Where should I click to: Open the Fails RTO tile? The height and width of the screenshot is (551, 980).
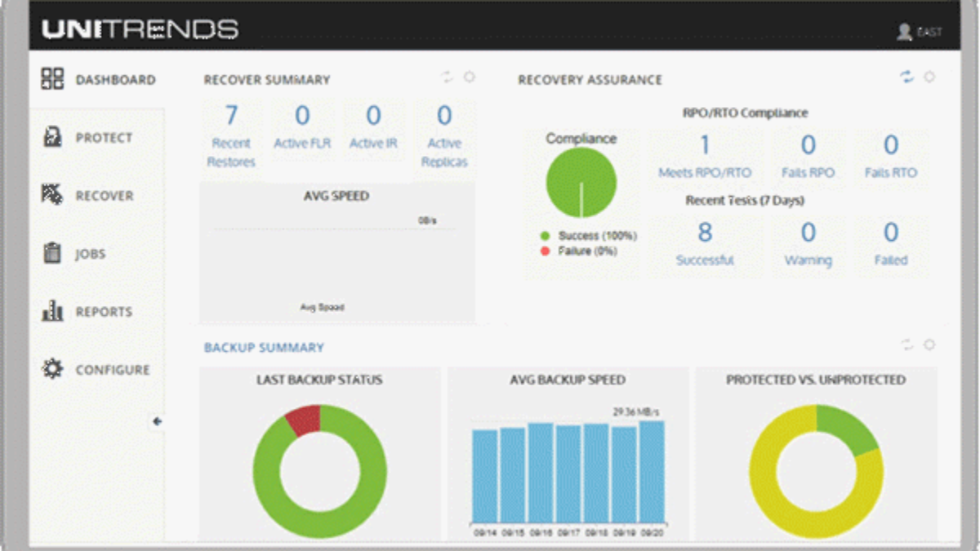click(890, 157)
